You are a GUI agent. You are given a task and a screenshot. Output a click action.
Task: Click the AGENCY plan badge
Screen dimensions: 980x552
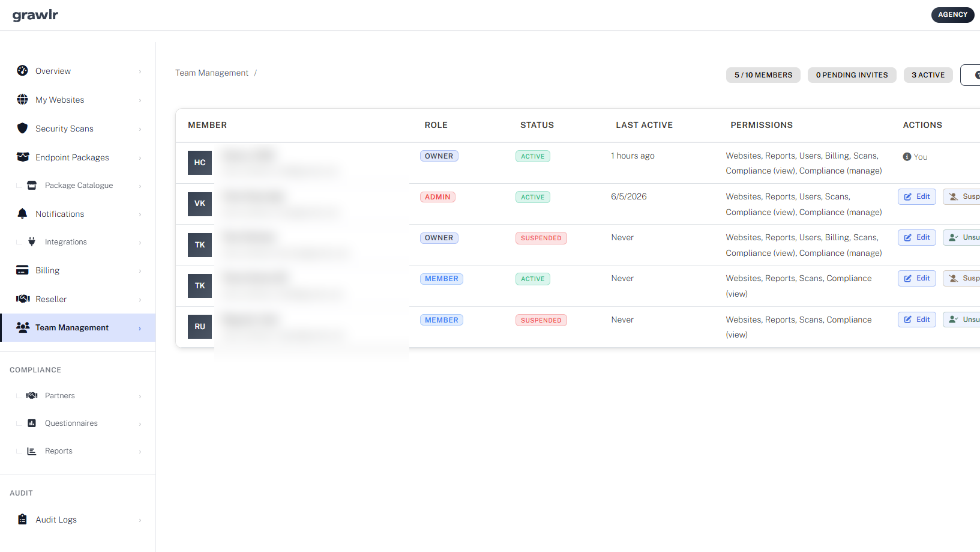point(952,14)
